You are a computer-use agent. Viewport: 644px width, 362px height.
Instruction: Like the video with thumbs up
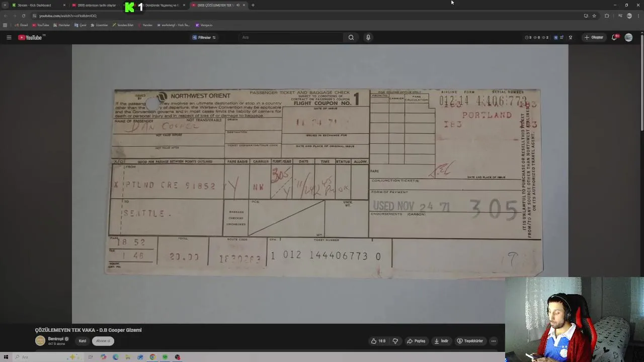378,341
